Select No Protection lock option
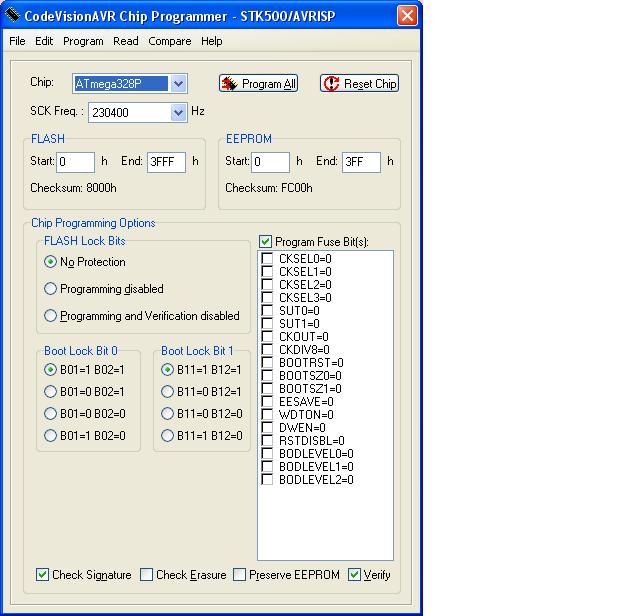Viewport: 640px width, 616px height. click(50, 262)
